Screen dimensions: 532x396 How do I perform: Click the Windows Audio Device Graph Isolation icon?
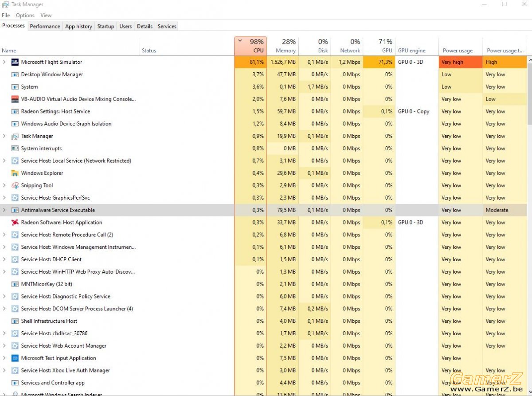click(x=15, y=124)
